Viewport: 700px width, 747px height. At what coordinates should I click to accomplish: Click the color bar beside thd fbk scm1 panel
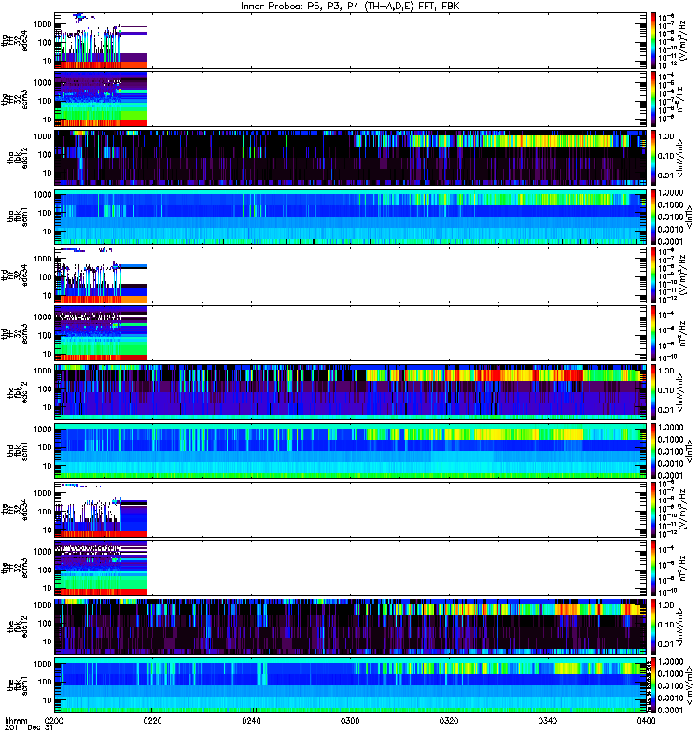point(653,451)
